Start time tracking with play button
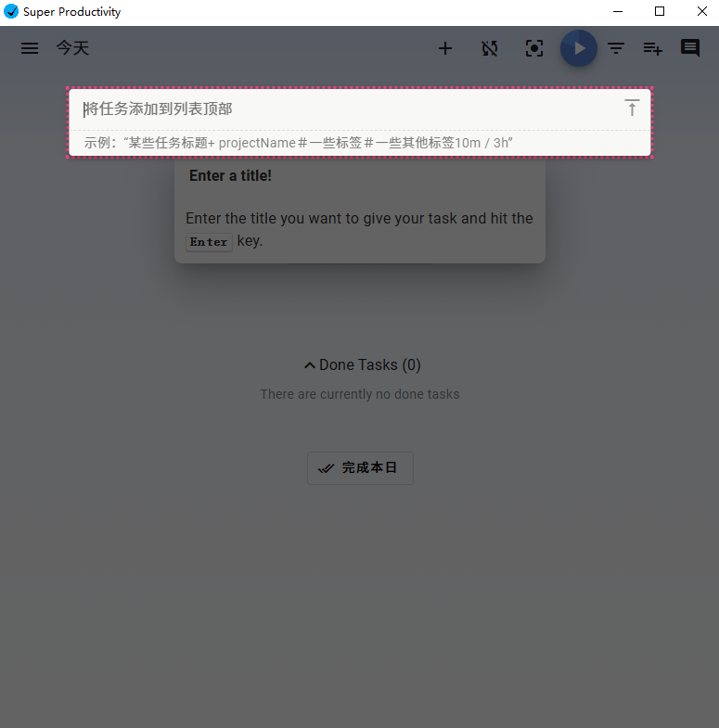Screen dimensions: 719x728 (579, 48)
